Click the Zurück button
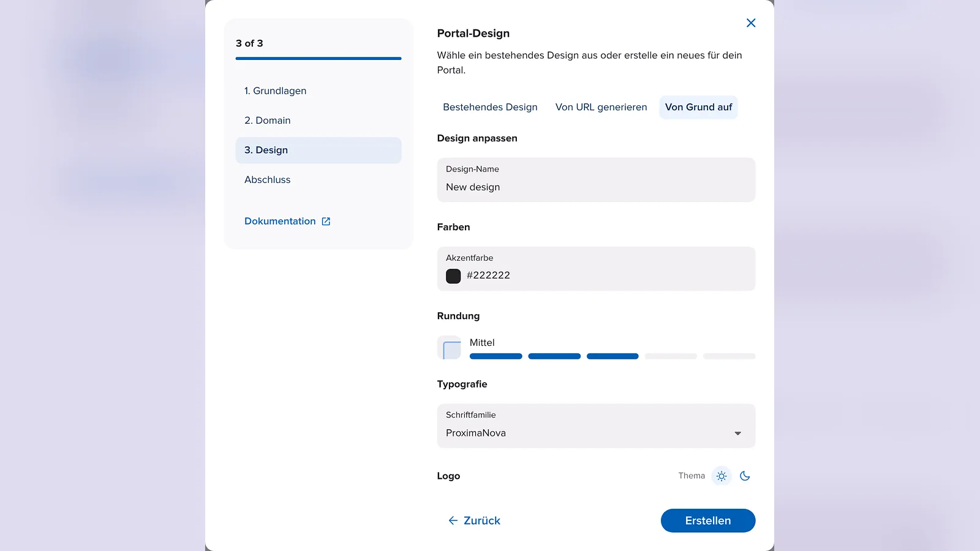This screenshot has height=551, width=980. coord(474,520)
